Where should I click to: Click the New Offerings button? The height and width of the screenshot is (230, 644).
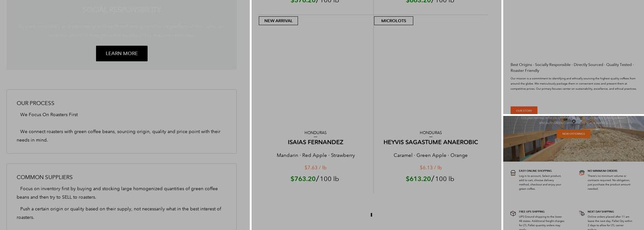coord(573,134)
